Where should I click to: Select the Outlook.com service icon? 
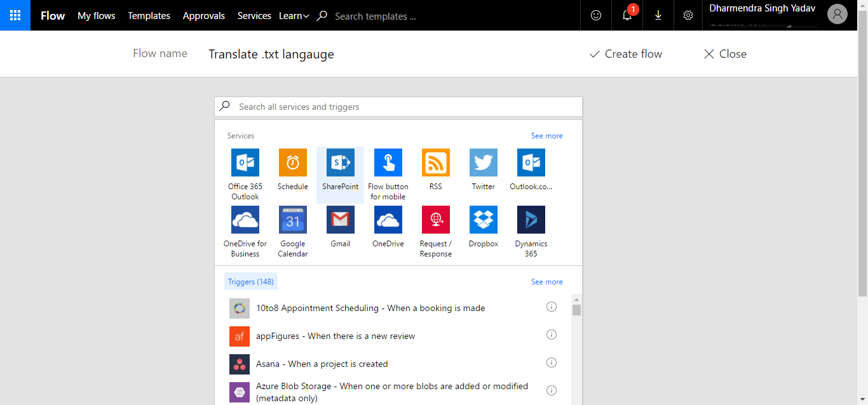531,163
